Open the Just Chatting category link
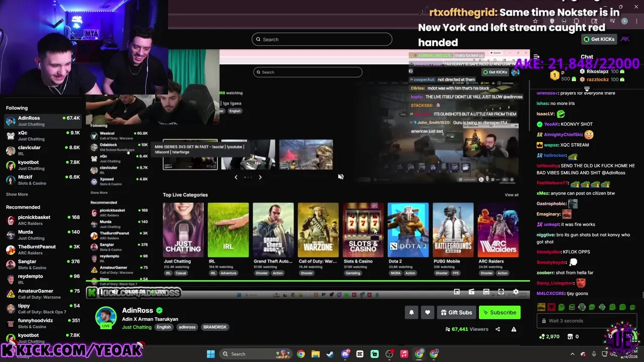Screen dimensions: 644x362 pos(136,327)
